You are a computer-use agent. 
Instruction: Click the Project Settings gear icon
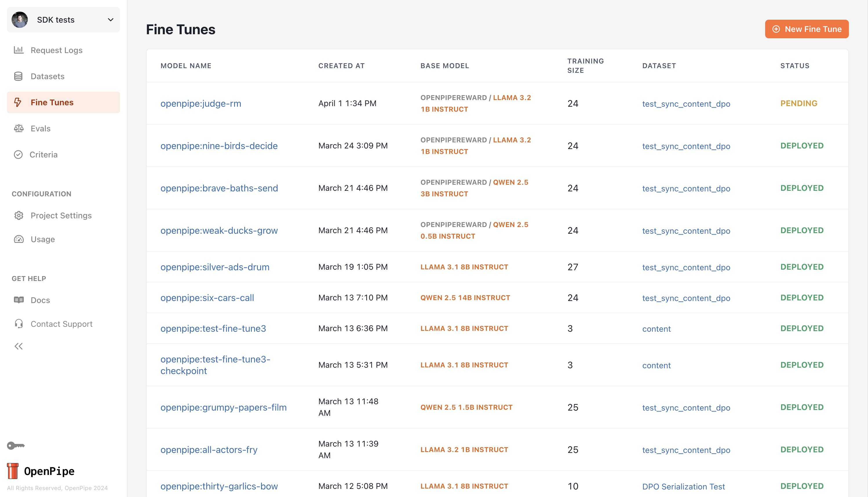19,215
